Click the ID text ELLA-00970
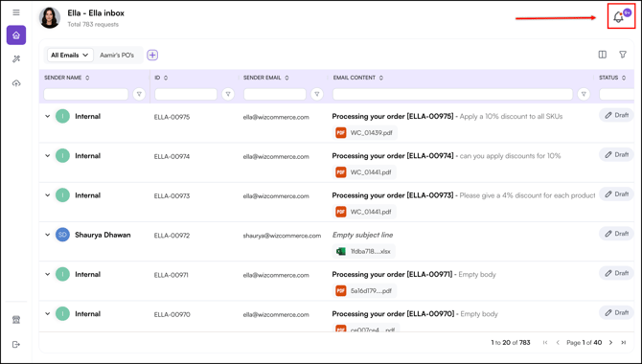The width and height of the screenshot is (642, 364). 172,314
